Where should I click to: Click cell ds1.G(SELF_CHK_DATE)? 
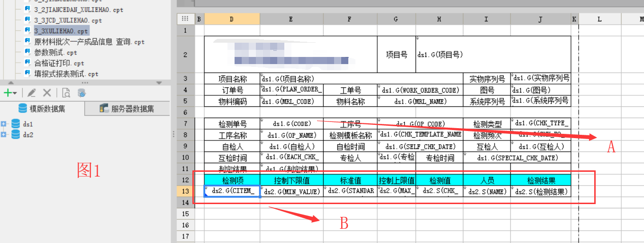point(420,147)
